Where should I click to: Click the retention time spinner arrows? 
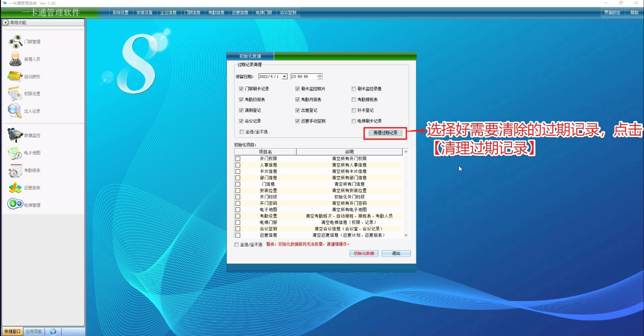point(319,77)
